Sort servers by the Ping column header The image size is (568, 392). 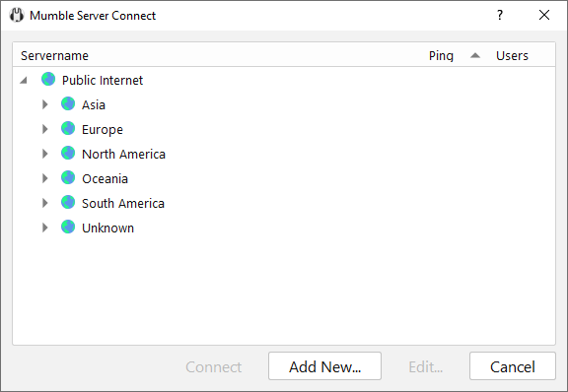click(441, 56)
